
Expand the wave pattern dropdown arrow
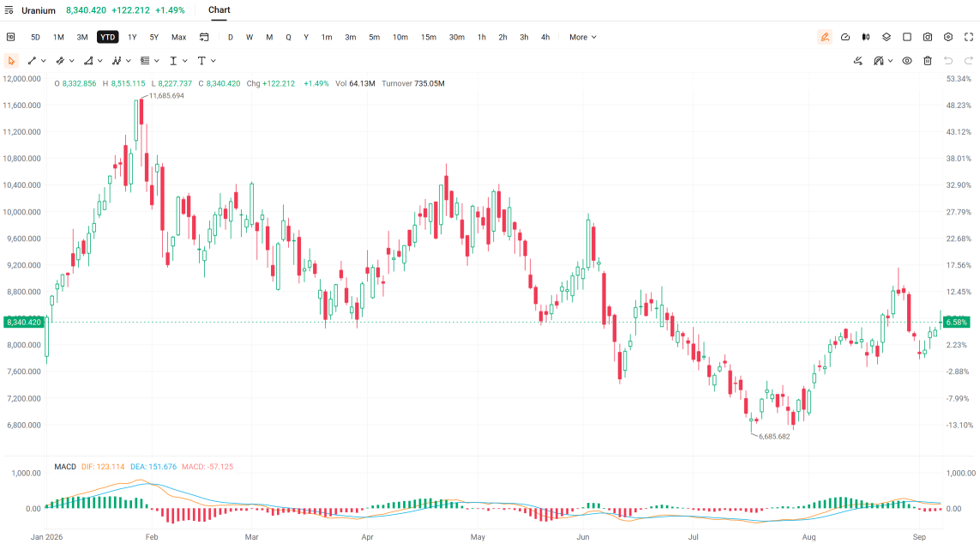[128, 61]
